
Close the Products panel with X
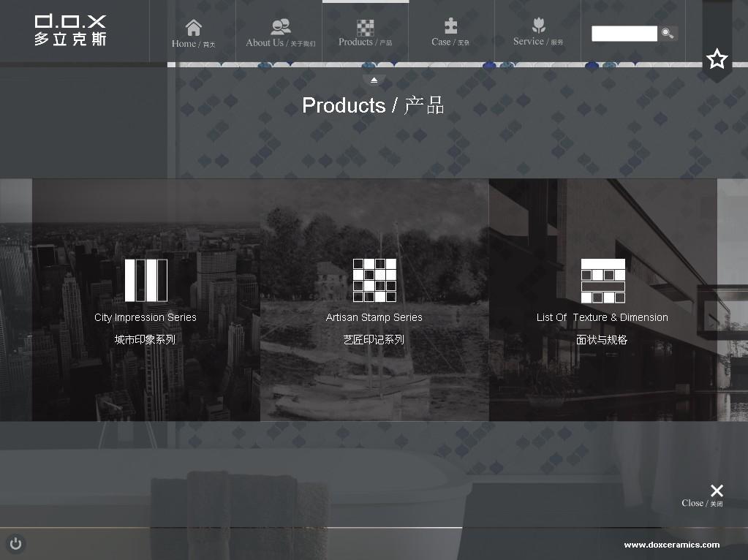click(717, 491)
